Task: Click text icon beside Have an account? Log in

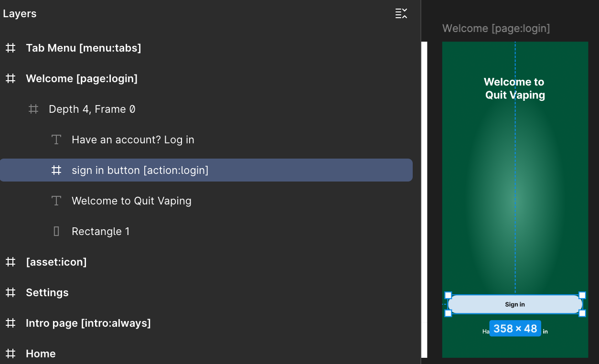Action: [56, 139]
